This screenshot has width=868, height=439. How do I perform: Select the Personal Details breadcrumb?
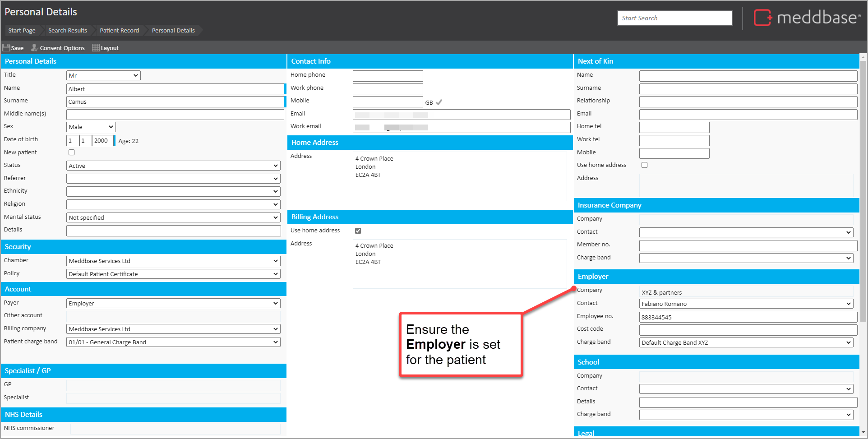[173, 30]
